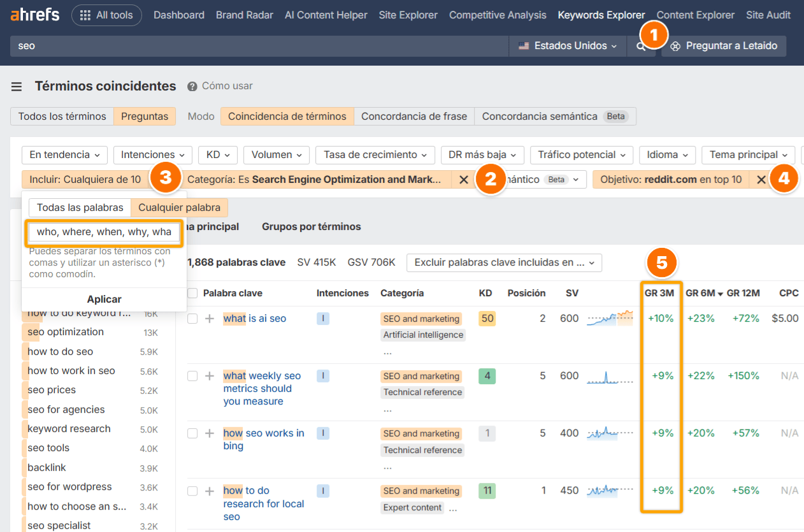Tick checkbox for 'what weekly seo metrics should you measure'
The width and height of the screenshot is (804, 532).
192,376
